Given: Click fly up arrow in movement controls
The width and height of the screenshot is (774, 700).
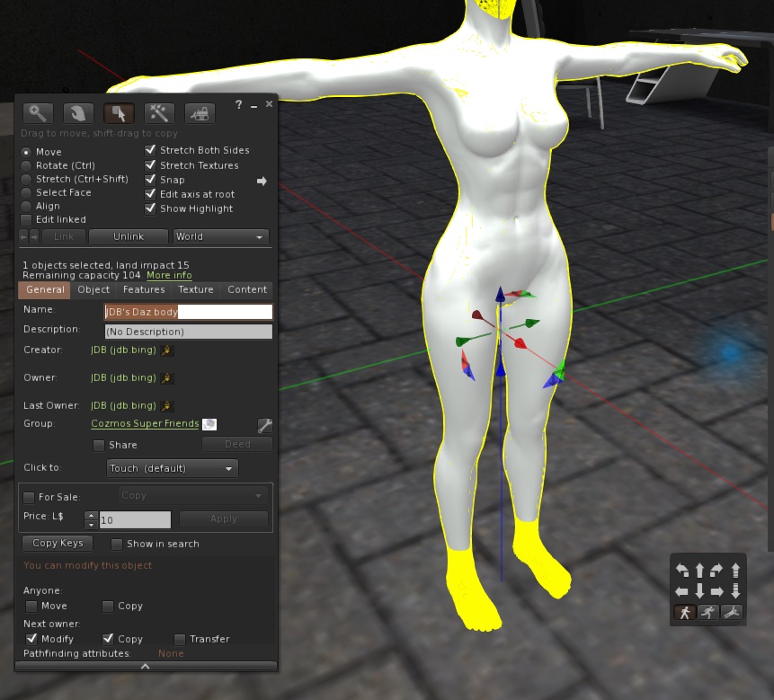Looking at the screenshot, I should click(735, 571).
